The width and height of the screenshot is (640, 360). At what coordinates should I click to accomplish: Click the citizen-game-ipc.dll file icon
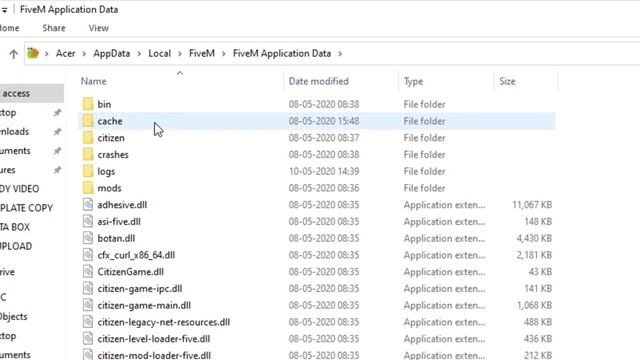(88, 288)
